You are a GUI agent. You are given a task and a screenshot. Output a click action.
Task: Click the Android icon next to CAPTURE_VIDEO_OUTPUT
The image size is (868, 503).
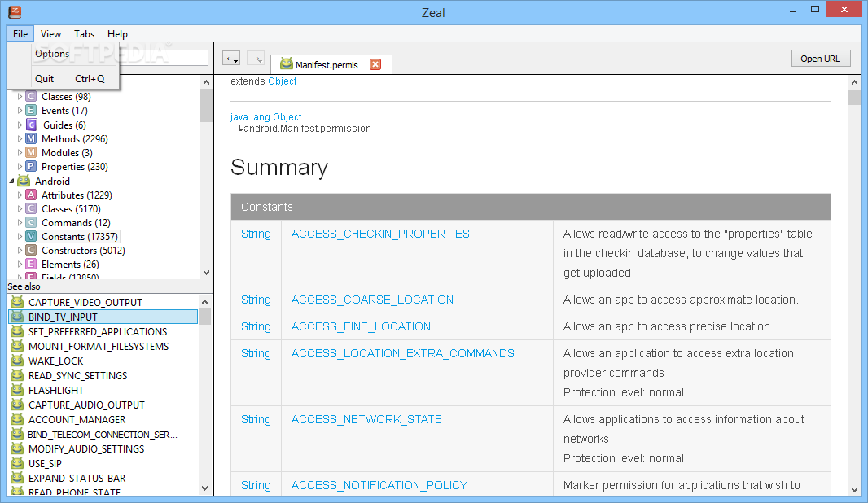tap(18, 302)
